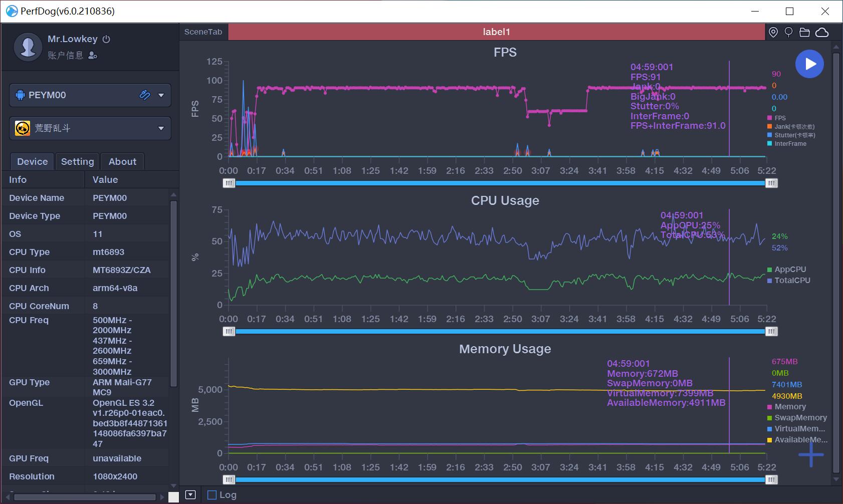Click the device info horizontal scrollbar
This screenshot has width=843, height=504.
coord(85,497)
